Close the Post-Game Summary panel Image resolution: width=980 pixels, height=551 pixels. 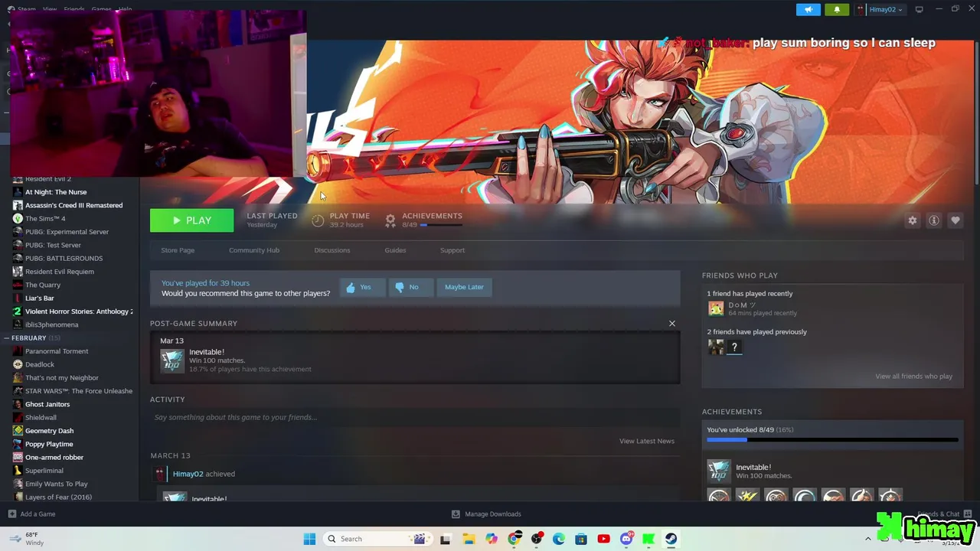click(672, 324)
